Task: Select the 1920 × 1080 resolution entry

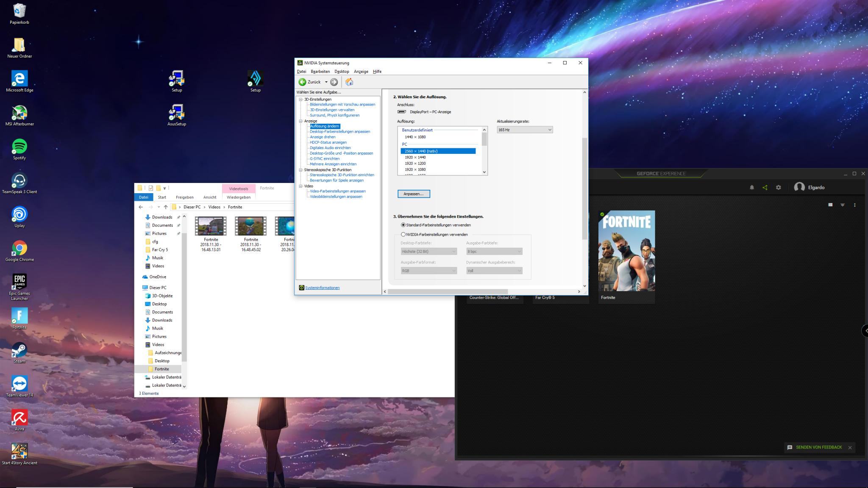Action: click(x=415, y=169)
